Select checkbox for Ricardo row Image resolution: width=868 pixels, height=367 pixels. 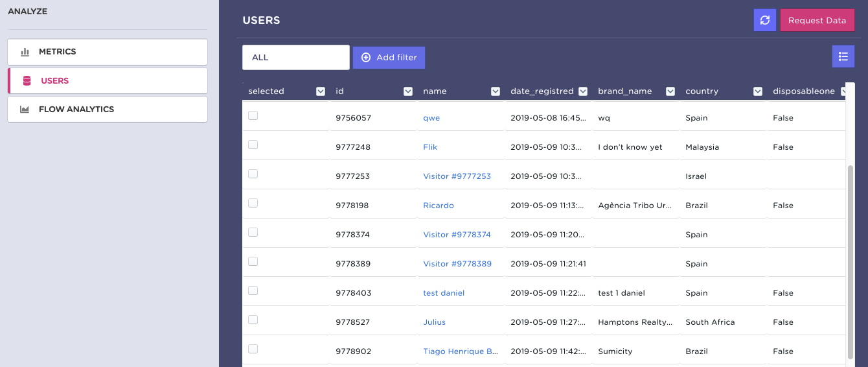[253, 203]
